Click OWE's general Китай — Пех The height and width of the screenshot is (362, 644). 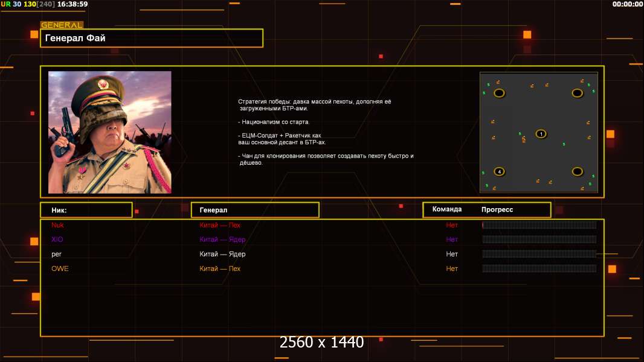(x=220, y=268)
